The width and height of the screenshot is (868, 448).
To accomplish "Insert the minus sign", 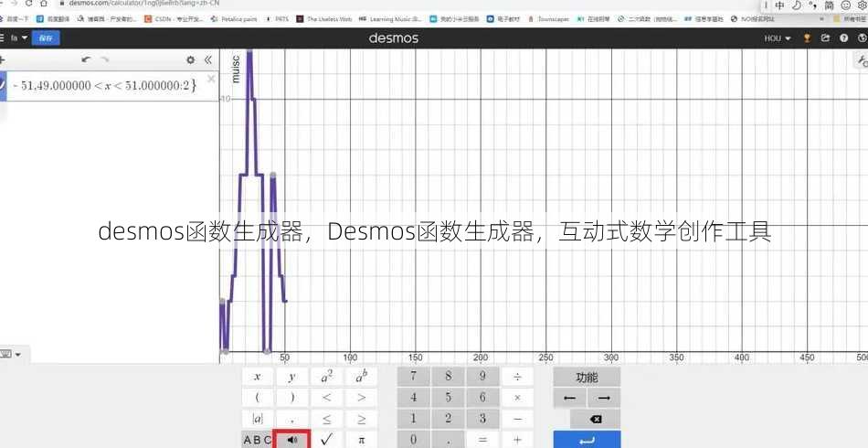I will (517, 420).
